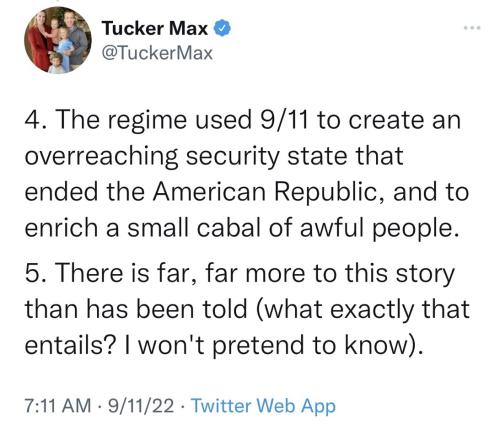Viewport: 500px width, 430px height.
Task: Click the blue verified checkmark badge
Action: [222, 28]
